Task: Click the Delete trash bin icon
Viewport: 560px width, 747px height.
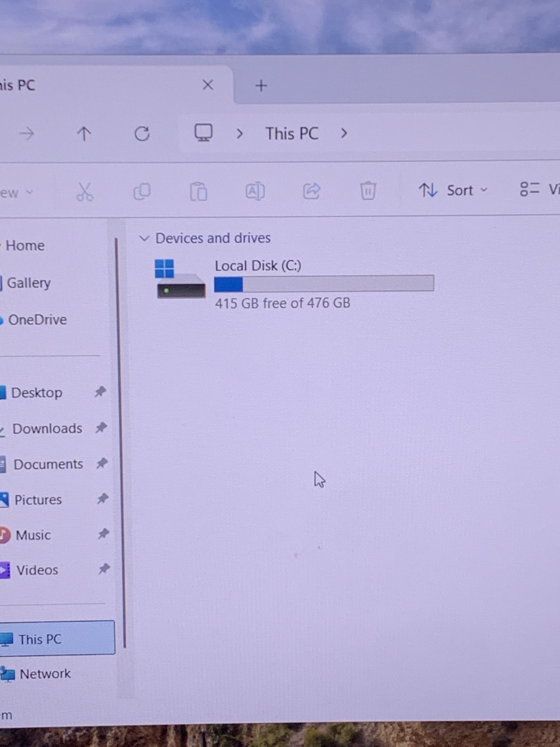Action: (x=368, y=190)
